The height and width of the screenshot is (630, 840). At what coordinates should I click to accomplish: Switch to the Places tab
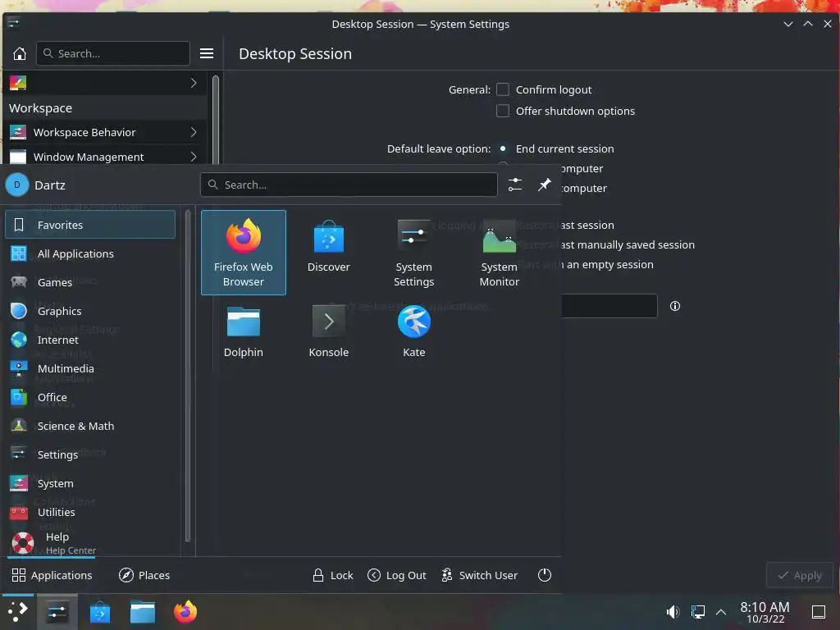point(144,575)
